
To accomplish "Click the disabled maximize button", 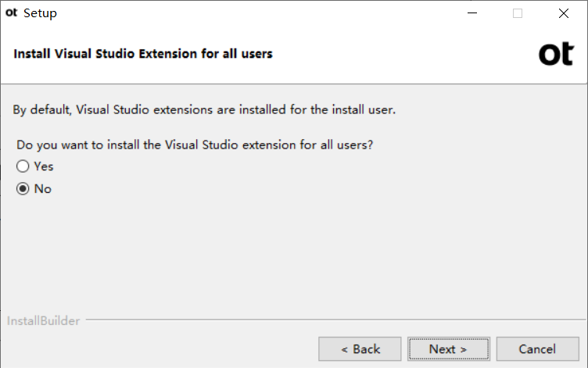I will click(x=518, y=13).
